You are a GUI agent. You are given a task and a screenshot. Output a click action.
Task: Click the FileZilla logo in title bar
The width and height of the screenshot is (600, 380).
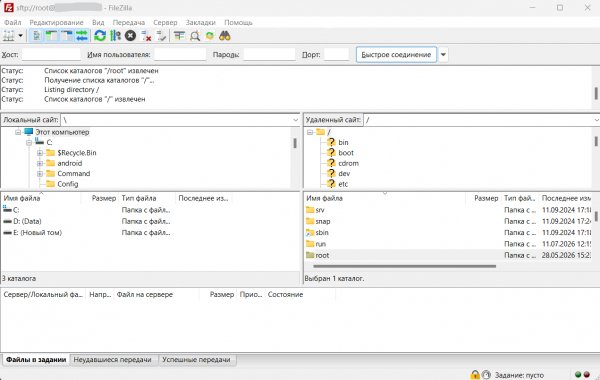pos(8,7)
